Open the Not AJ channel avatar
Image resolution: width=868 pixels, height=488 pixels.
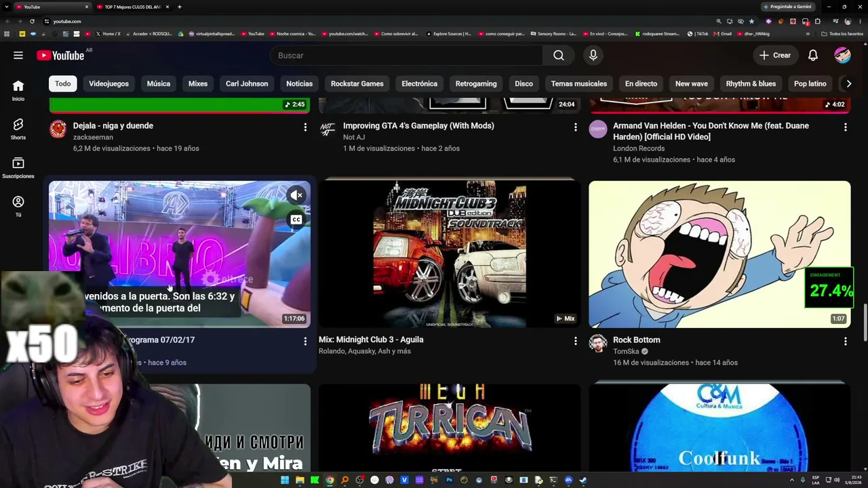(328, 129)
